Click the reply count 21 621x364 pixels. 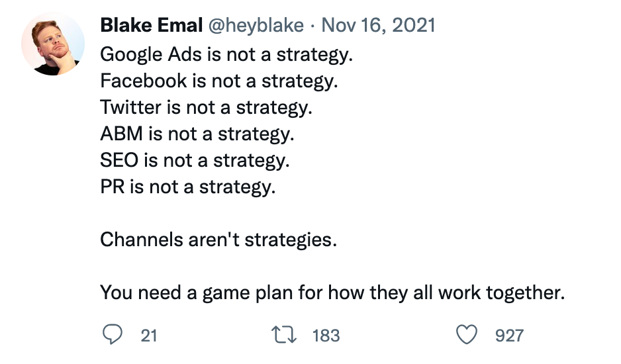click(149, 336)
